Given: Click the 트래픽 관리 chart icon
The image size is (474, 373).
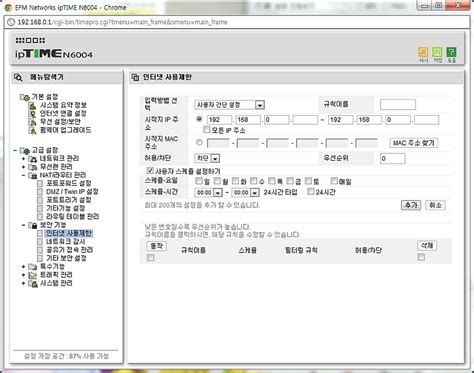Looking at the screenshot, I should [33, 275].
